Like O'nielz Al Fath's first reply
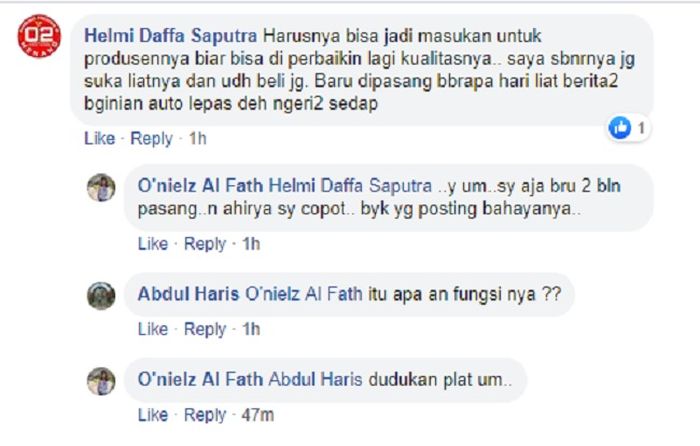700x446 pixels. (x=153, y=244)
